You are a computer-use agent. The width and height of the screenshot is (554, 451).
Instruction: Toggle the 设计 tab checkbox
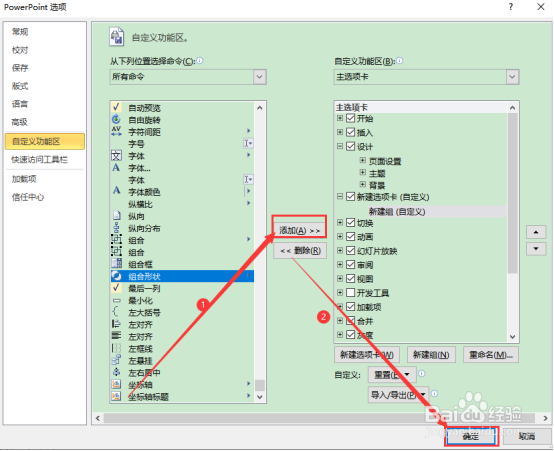click(x=350, y=146)
